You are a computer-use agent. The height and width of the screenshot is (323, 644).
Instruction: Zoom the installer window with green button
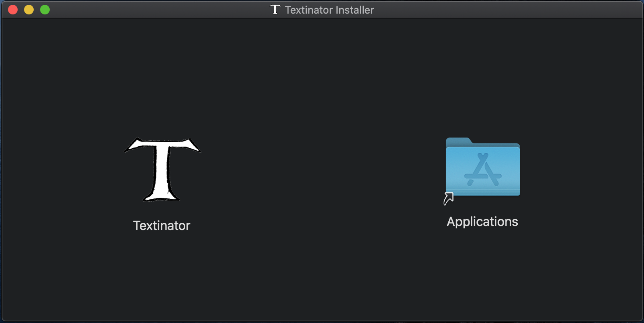[45, 10]
